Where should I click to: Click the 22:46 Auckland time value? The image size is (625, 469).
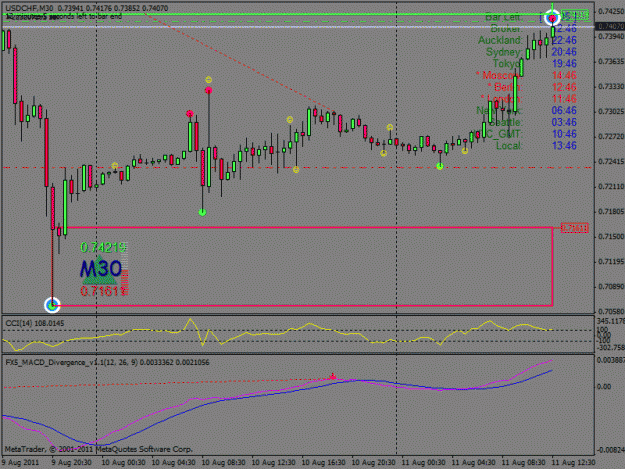click(564, 40)
